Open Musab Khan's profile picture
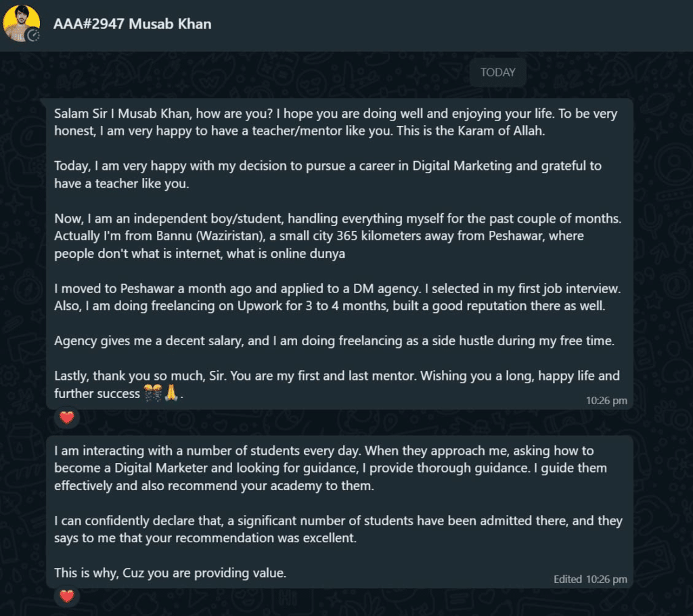The width and height of the screenshot is (693, 616). (21, 23)
